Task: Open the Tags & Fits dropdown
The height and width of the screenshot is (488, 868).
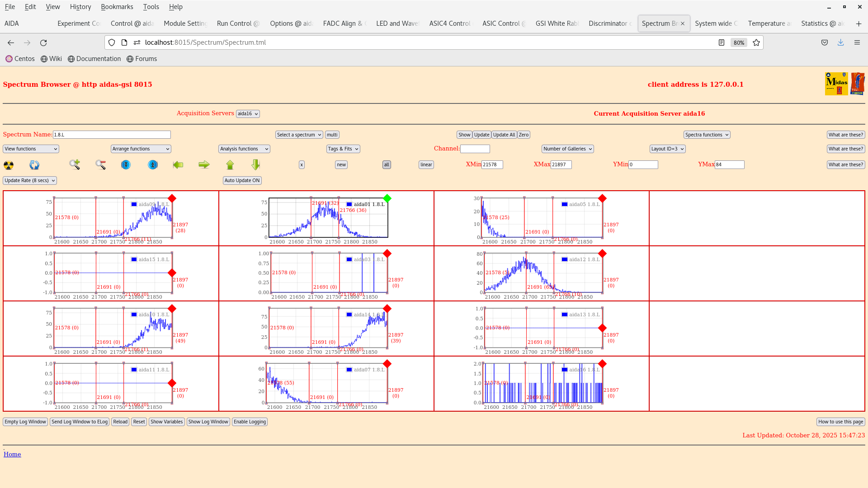Action: pyautogui.click(x=343, y=149)
